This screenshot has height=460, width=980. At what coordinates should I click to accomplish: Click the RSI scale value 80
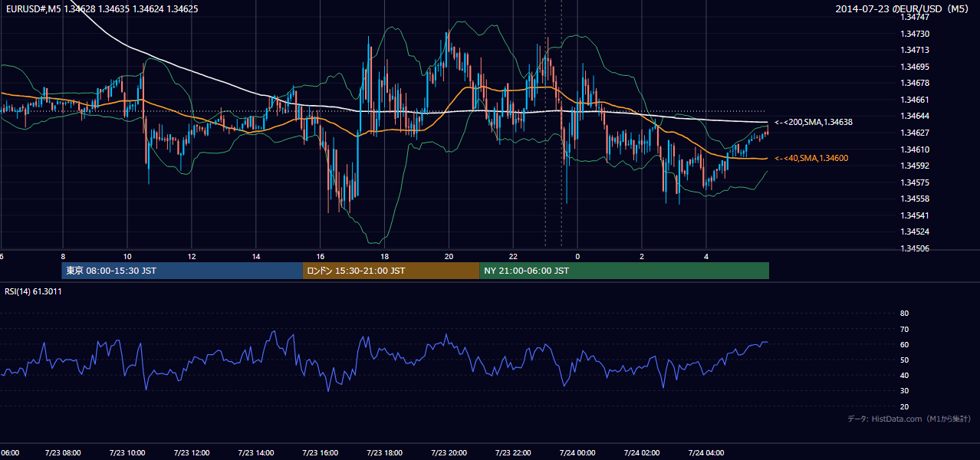point(904,314)
